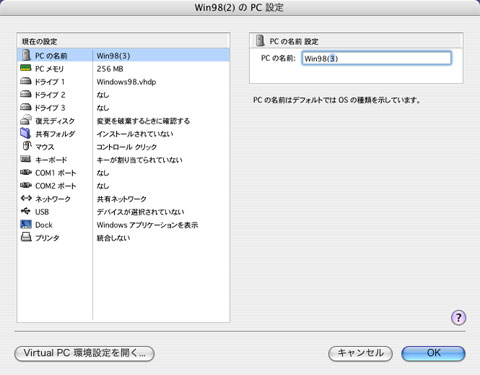Click the インストールされていない value

coord(135,134)
